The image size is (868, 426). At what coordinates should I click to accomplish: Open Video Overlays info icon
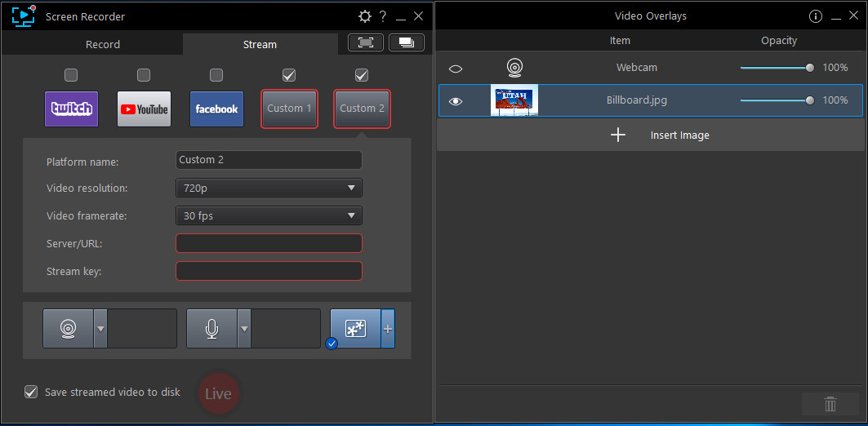pos(815,16)
